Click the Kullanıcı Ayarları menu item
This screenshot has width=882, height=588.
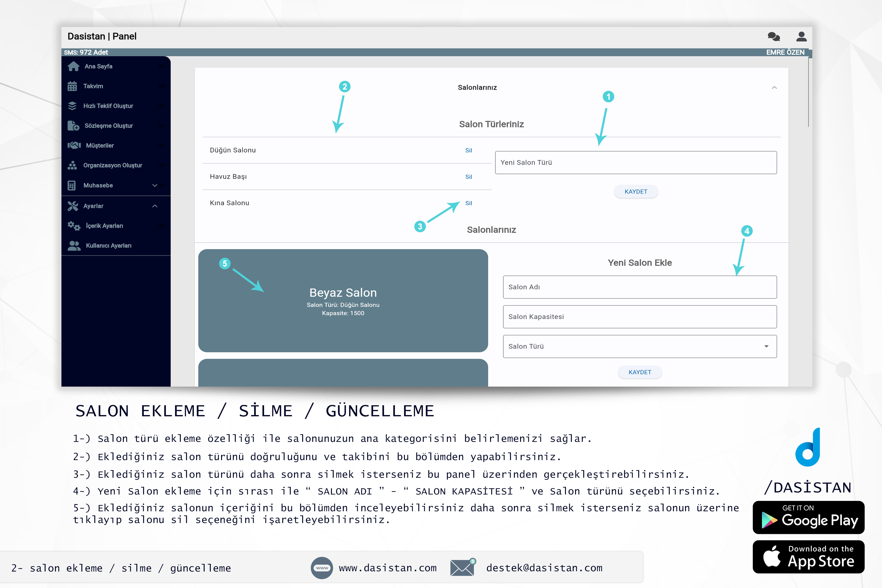[109, 245]
